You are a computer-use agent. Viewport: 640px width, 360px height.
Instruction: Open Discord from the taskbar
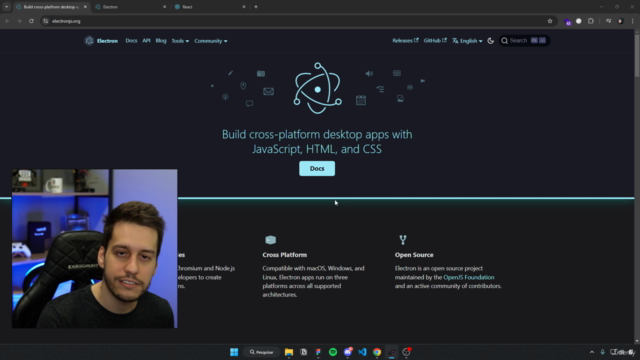348,352
